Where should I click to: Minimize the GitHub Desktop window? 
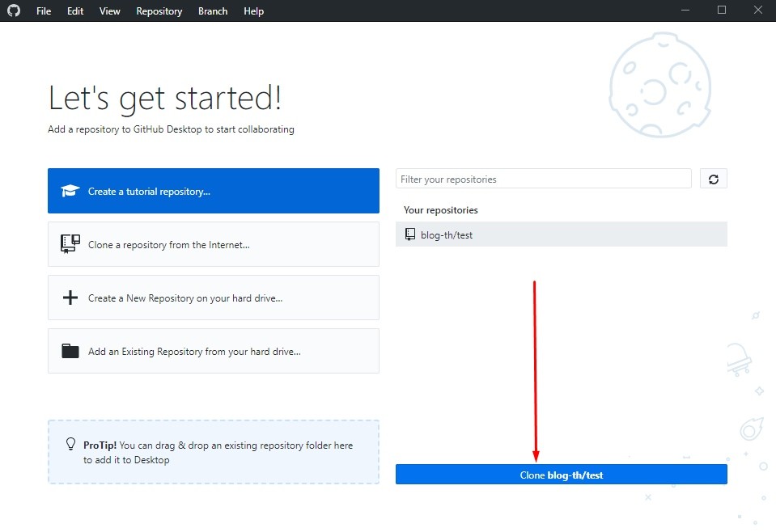point(685,11)
